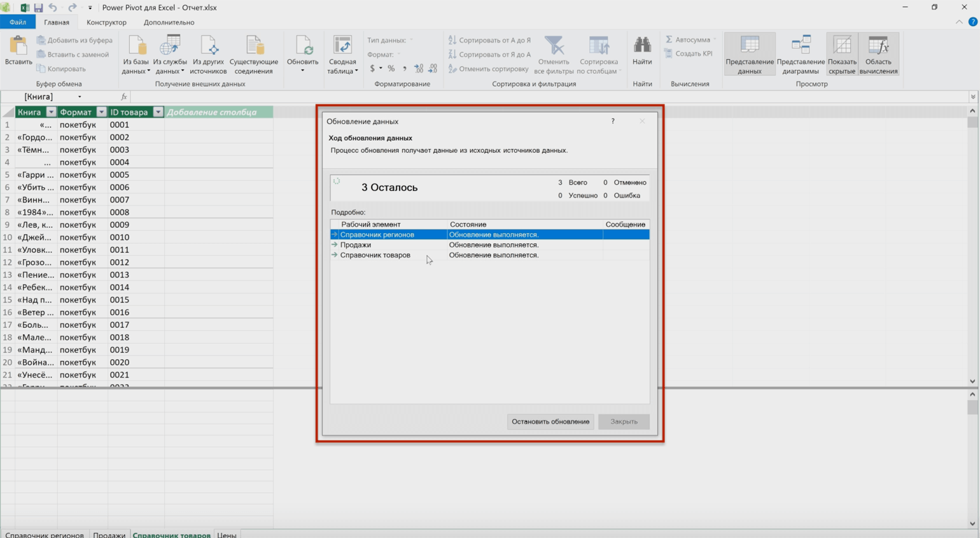Open filter dropdown for Формат column

[101, 112]
